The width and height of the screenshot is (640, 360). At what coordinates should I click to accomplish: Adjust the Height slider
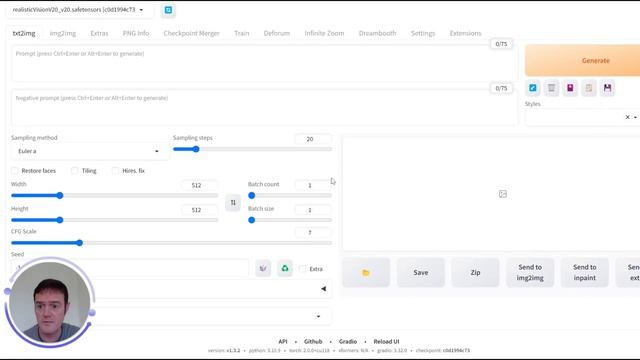point(115,220)
